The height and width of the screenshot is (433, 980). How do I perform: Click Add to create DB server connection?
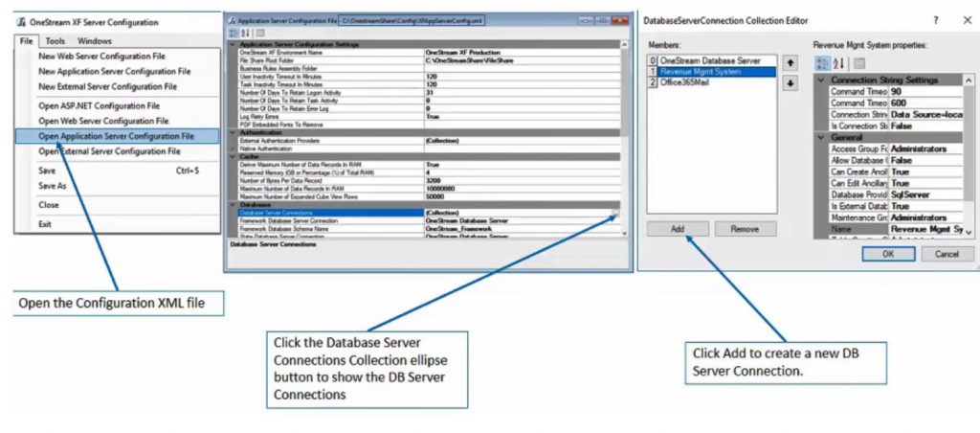[x=678, y=229]
